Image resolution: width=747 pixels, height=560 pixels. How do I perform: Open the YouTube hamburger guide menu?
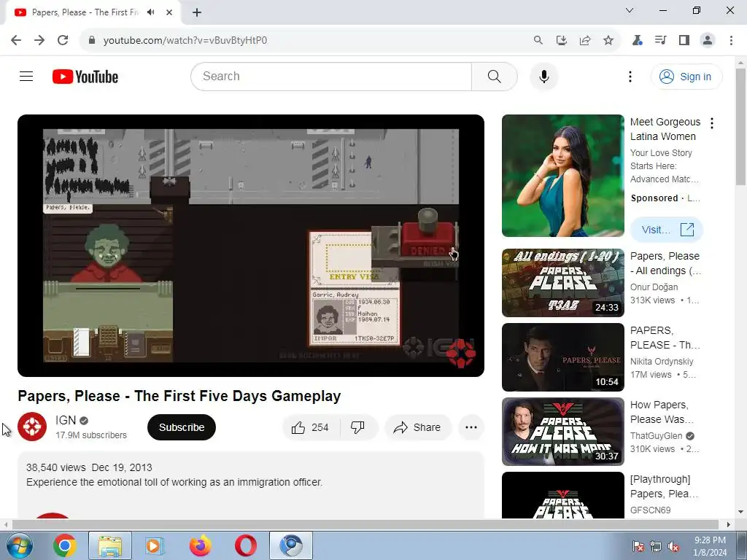pos(26,76)
